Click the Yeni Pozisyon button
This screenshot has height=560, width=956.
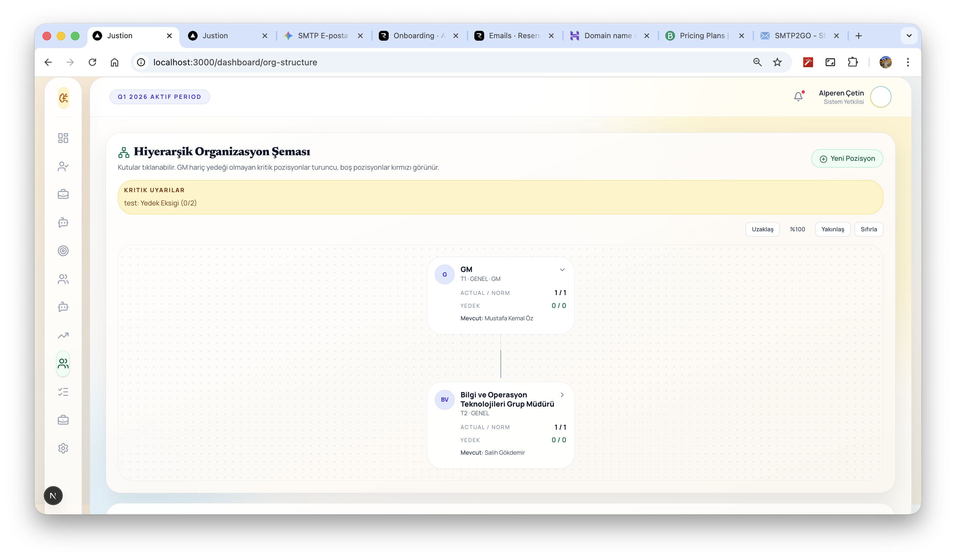tap(847, 159)
